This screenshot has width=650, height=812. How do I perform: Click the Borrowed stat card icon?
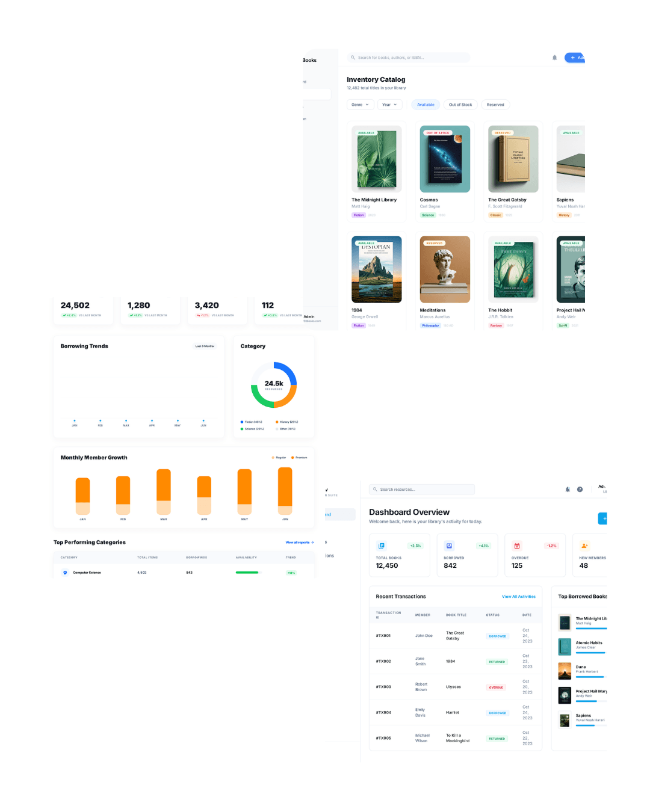pyautogui.click(x=449, y=546)
